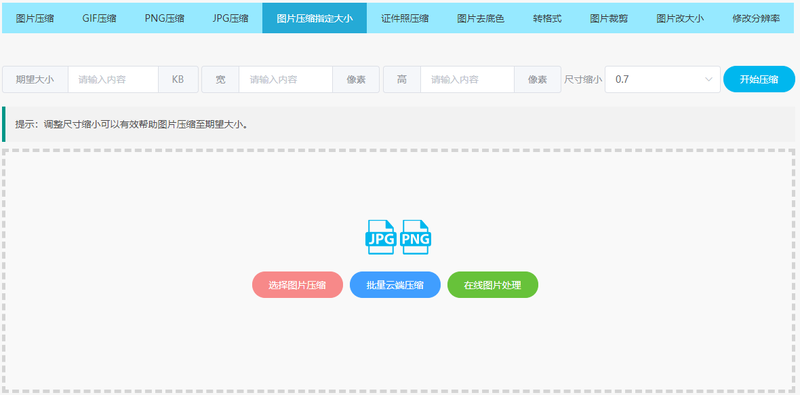Open the 图片压缩 tab
The height and width of the screenshot is (395, 800).
(x=35, y=19)
